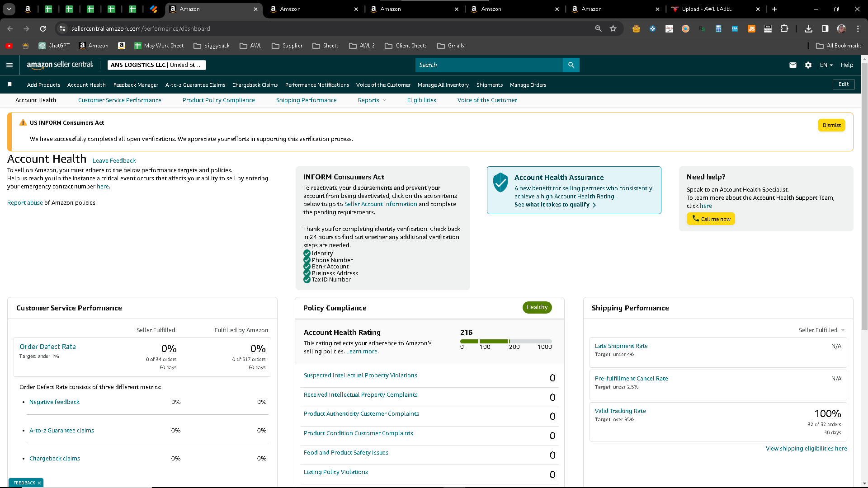This screenshot has height=488, width=868.
Task: Click the Edit button in nav bar
Action: [844, 84]
